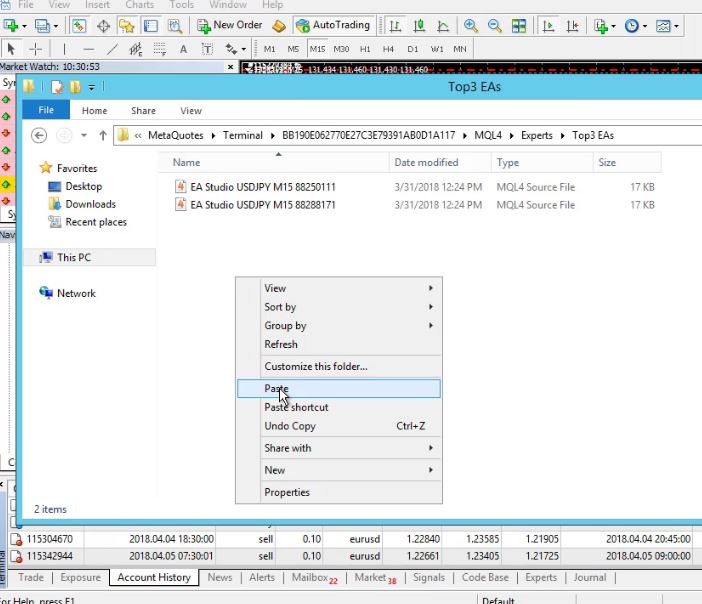Click the Indicators list icon
This screenshot has width=702, height=604.
click(601, 26)
